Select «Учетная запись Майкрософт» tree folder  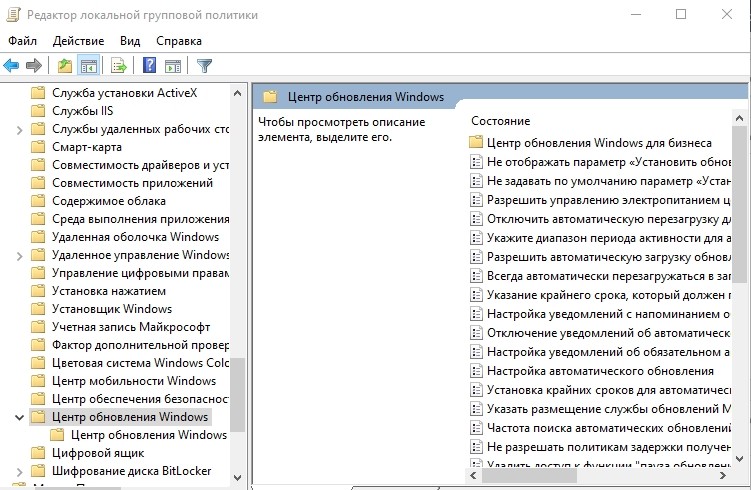click(x=131, y=327)
